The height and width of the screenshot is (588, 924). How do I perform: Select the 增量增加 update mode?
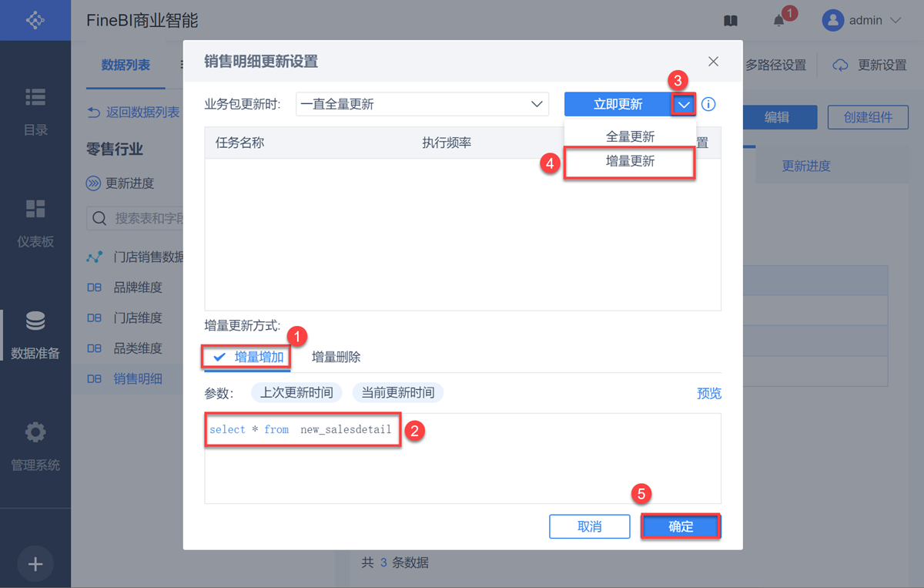pos(248,357)
